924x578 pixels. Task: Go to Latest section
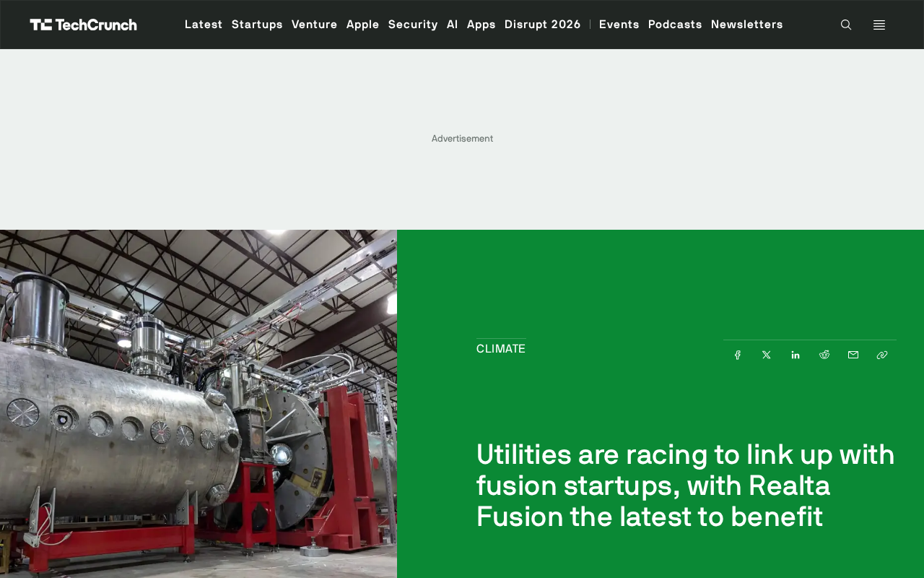[204, 25]
